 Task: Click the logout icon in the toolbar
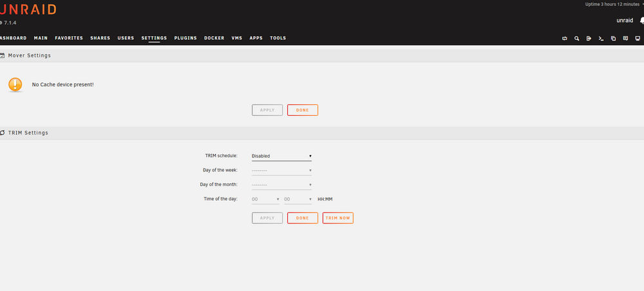pyautogui.click(x=589, y=38)
